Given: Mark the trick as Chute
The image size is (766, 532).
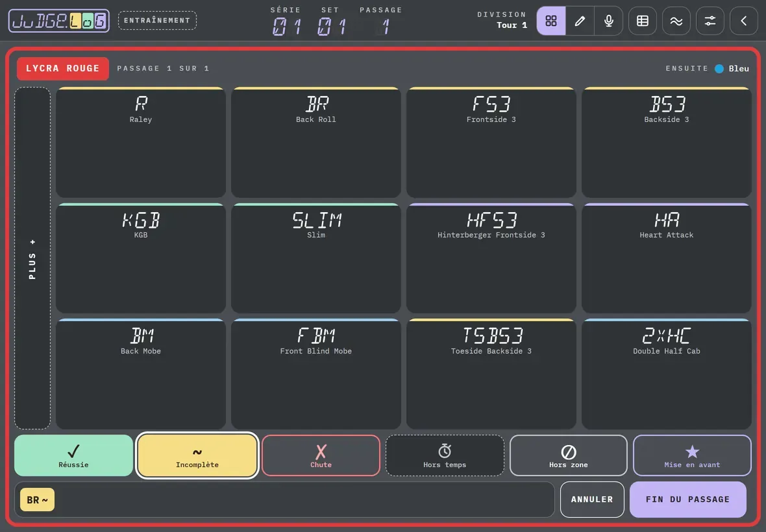Looking at the screenshot, I should [x=321, y=455].
